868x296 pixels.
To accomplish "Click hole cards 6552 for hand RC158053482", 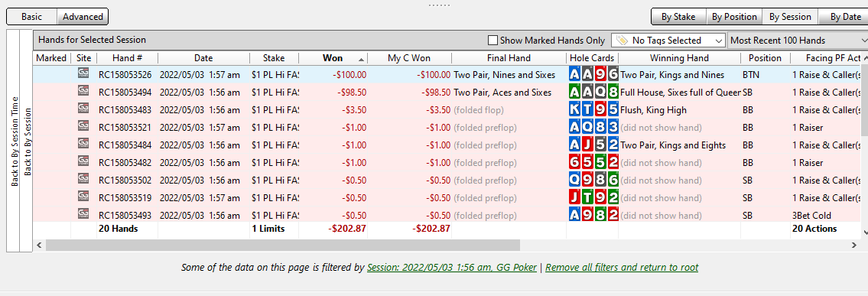I will (594, 163).
